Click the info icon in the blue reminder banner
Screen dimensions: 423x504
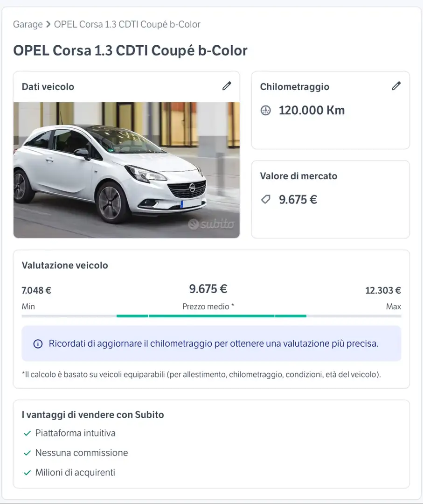click(37, 343)
